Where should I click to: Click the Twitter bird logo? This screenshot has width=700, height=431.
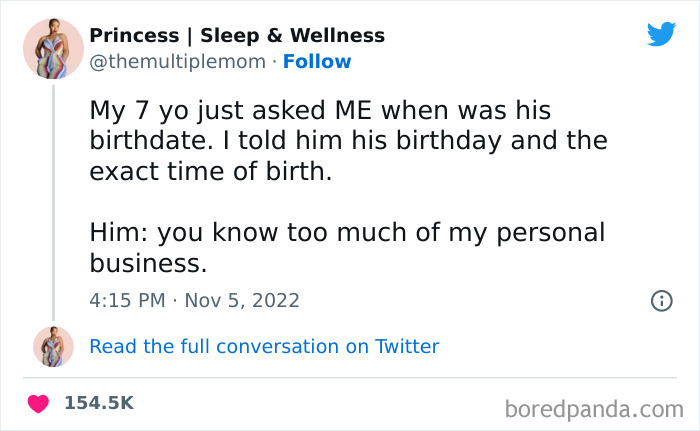(x=661, y=34)
